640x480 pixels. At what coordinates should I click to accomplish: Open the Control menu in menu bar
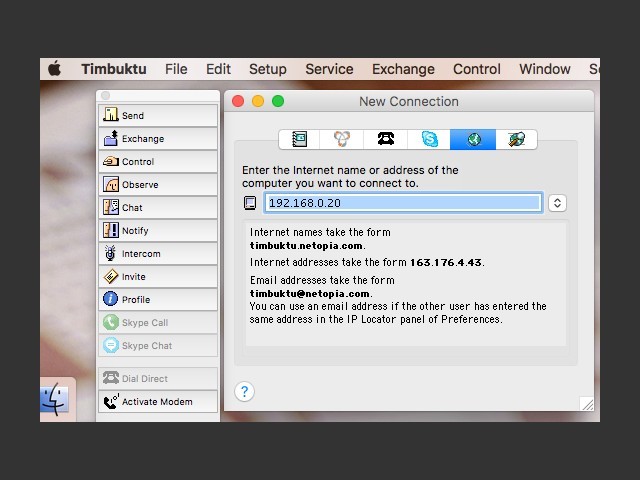pyautogui.click(x=477, y=69)
